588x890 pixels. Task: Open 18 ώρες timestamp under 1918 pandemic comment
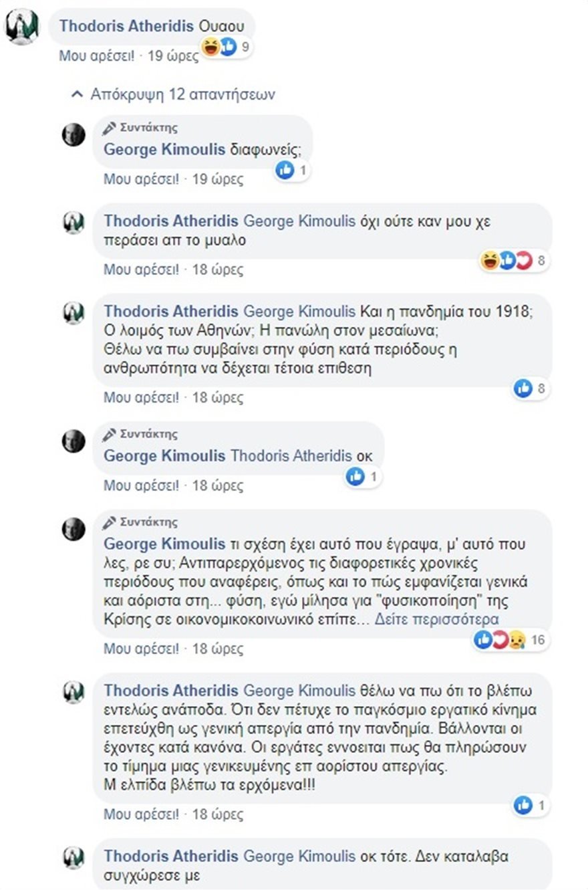tap(218, 397)
